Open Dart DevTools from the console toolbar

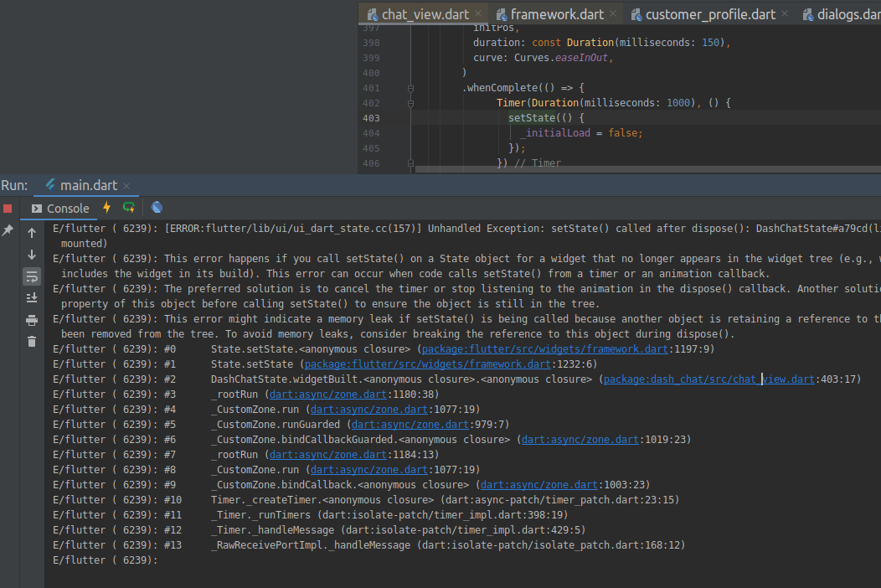[x=157, y=208]
